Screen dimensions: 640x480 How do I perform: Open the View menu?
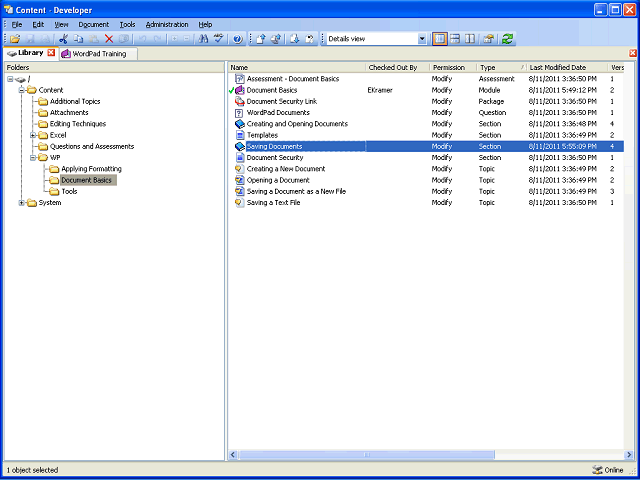[x=62, y=24]
